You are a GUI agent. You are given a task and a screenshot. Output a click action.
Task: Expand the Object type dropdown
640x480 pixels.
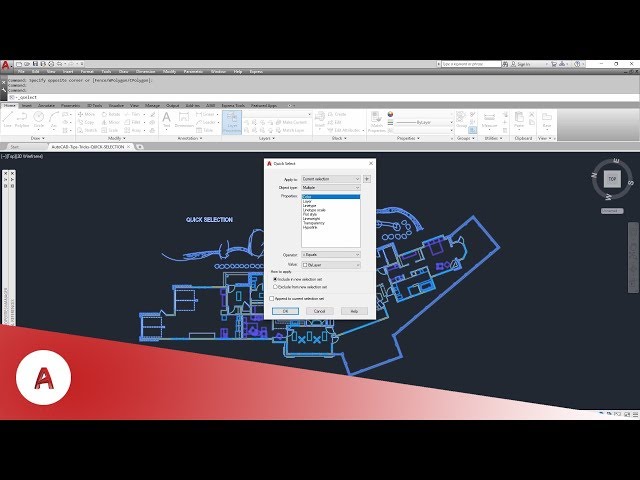330,187
